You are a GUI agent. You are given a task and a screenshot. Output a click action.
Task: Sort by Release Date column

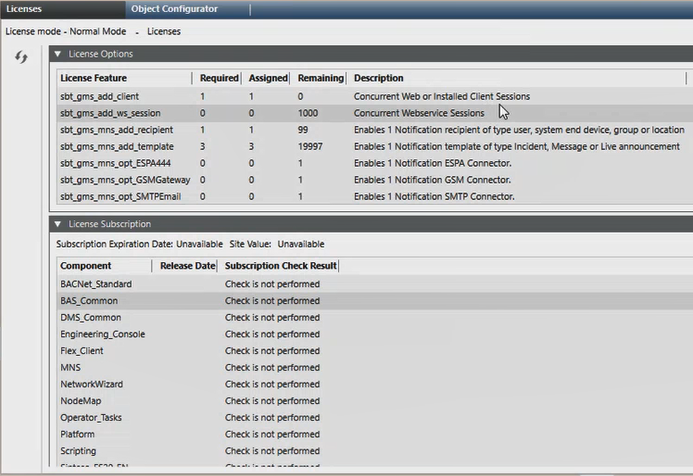[x=187, y=266]
